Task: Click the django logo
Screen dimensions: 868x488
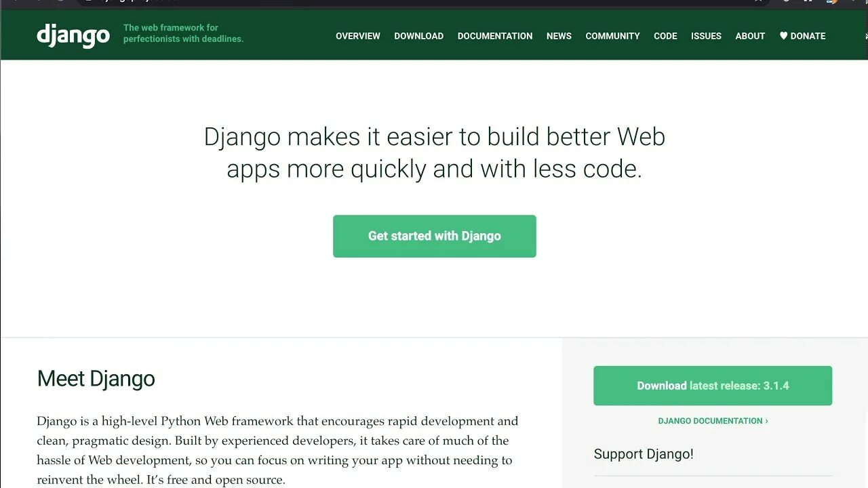Action: coord(73,35)
